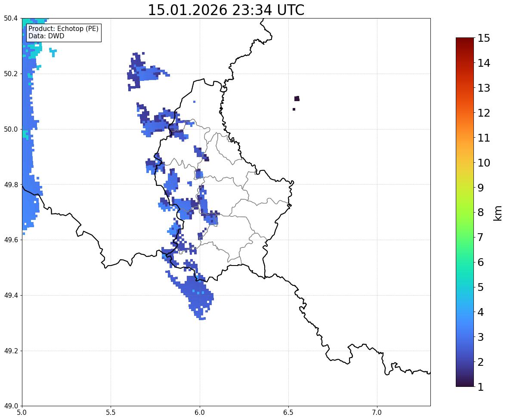Click colorbar tick label 15

pyautogui.click(x=484, y=38)
